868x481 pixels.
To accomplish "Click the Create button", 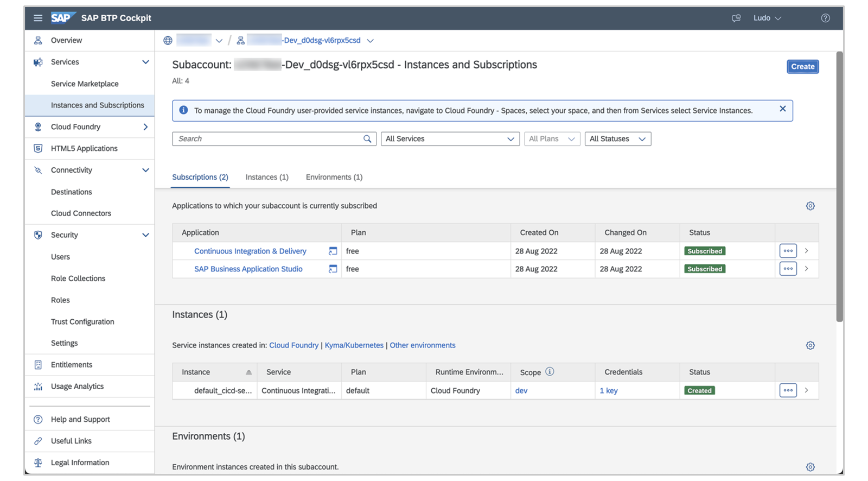I will 802,66.
